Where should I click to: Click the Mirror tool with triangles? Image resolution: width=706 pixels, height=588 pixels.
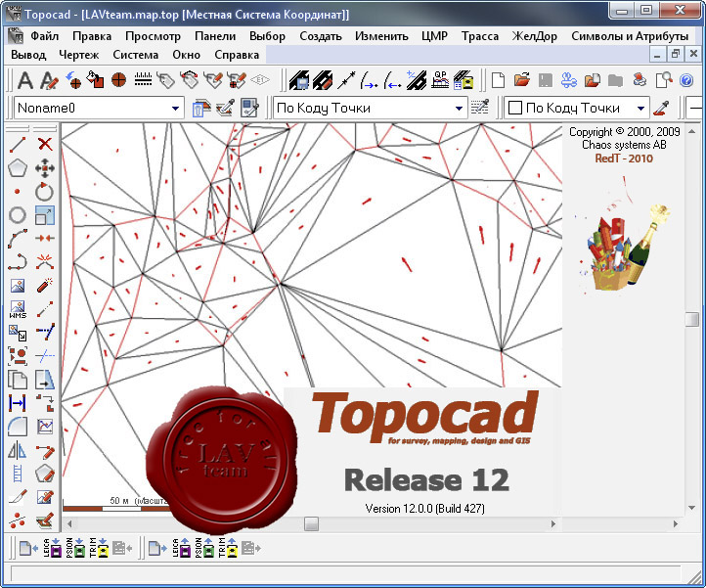(x=17, y=450)
